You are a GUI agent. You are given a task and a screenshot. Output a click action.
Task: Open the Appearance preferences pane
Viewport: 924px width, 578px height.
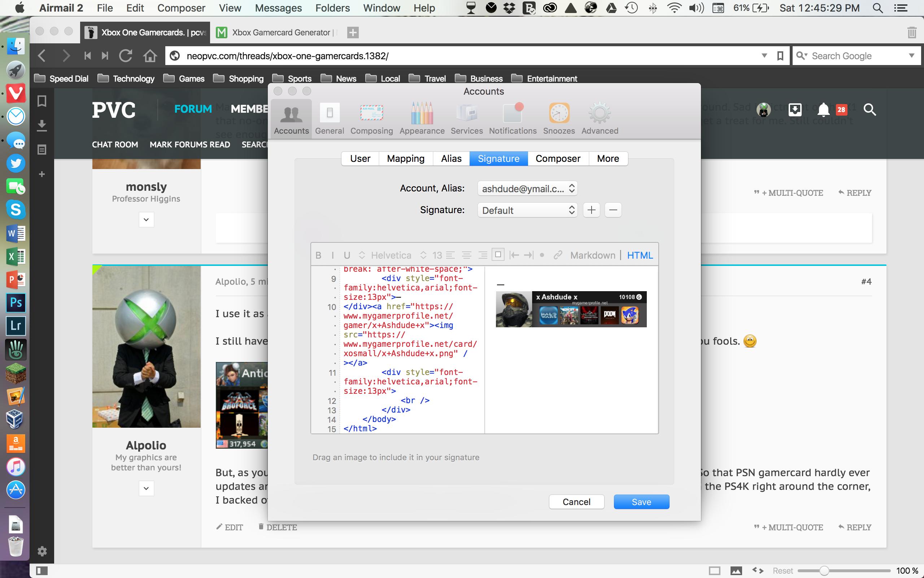tap(422, 118)
